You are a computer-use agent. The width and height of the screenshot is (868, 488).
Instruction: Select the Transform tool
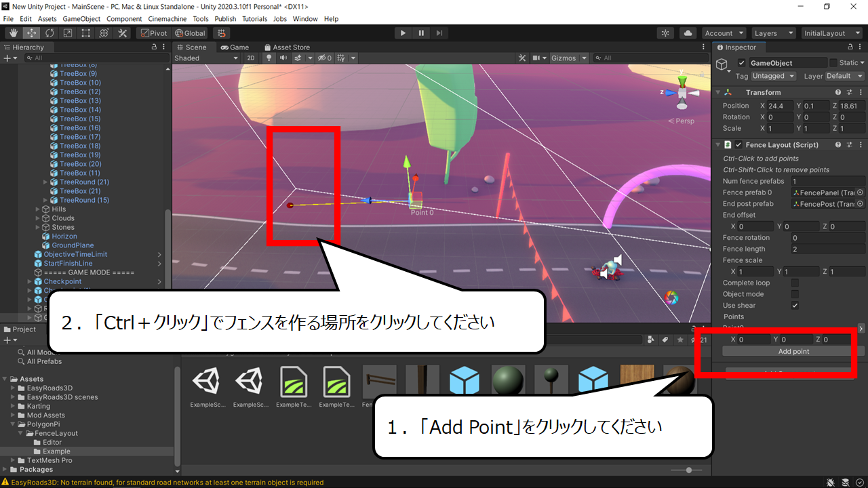104,33
